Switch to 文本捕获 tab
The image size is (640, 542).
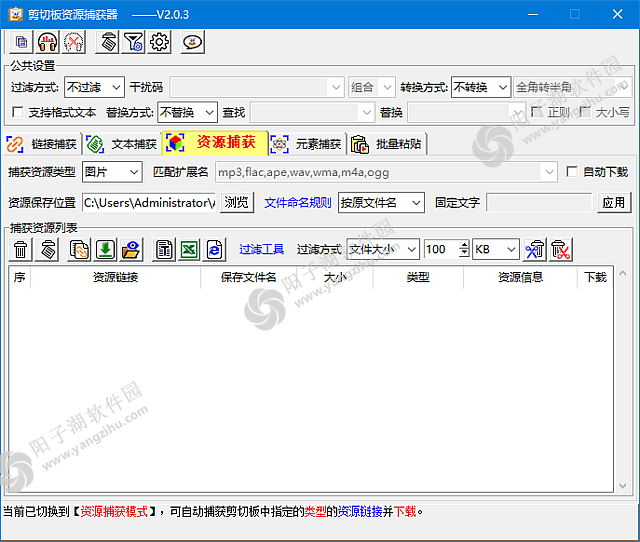[x=122, y=144]
